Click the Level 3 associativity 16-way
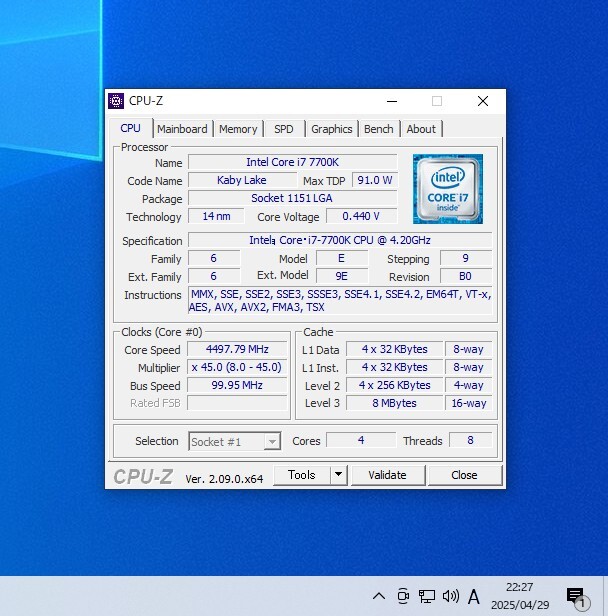 pyautogui.click(x=469, y=403)
